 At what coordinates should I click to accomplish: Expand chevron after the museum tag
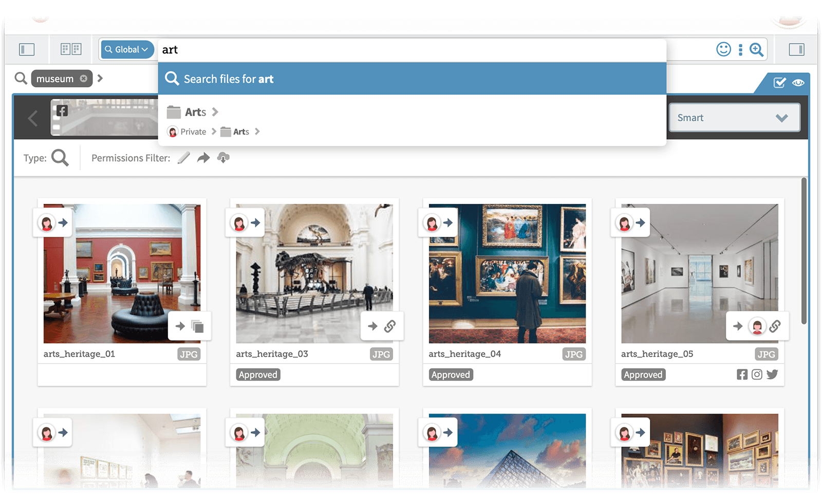pos(100,78)
